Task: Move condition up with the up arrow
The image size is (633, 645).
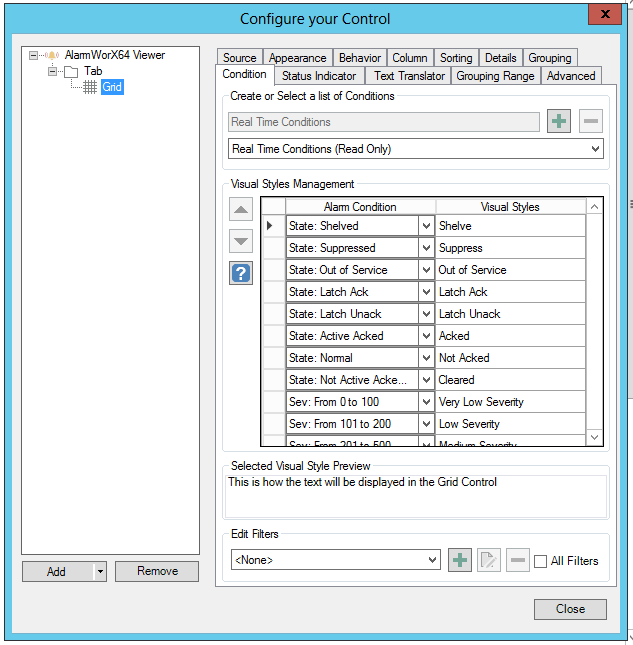Action: (x=241, y=210)
